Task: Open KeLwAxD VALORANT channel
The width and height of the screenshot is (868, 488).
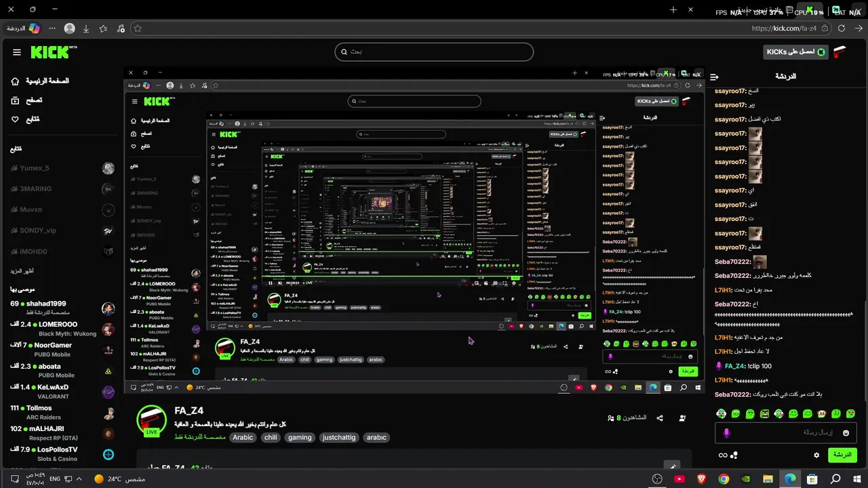Action: click(x=62, y=392)
